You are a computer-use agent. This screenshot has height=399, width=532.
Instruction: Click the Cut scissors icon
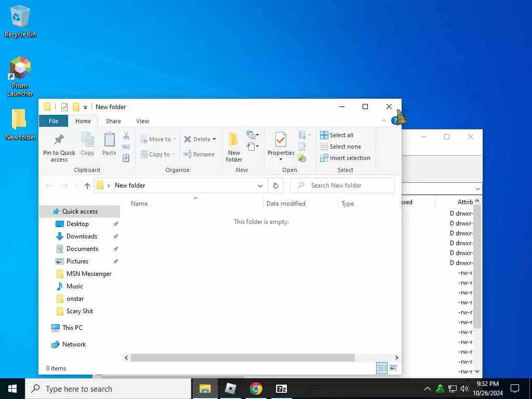coord(126,136)
